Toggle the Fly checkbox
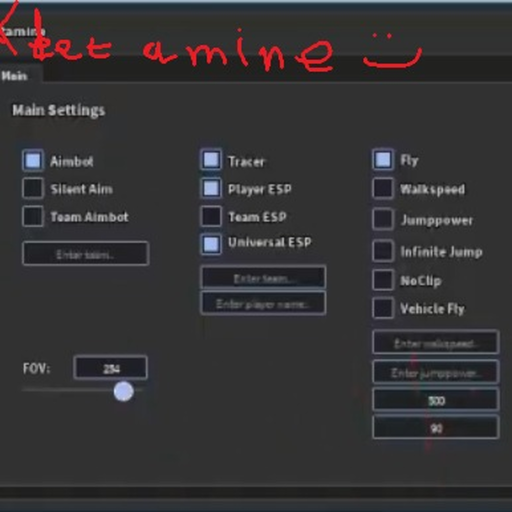The height and width of the screenshot is (512, 512). 383,160
